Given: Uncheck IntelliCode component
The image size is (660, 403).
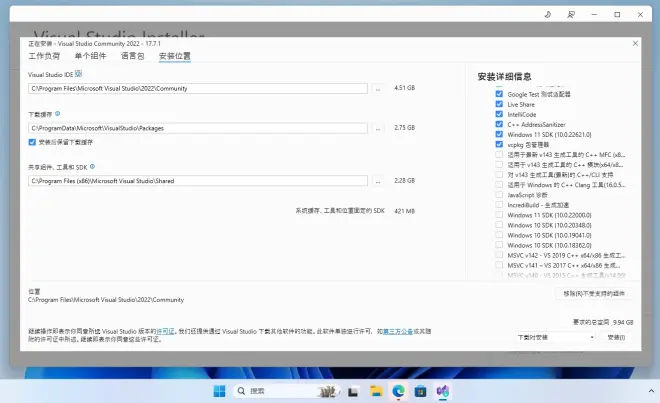Looking at the screenshot, I should (x=499, y=114).
